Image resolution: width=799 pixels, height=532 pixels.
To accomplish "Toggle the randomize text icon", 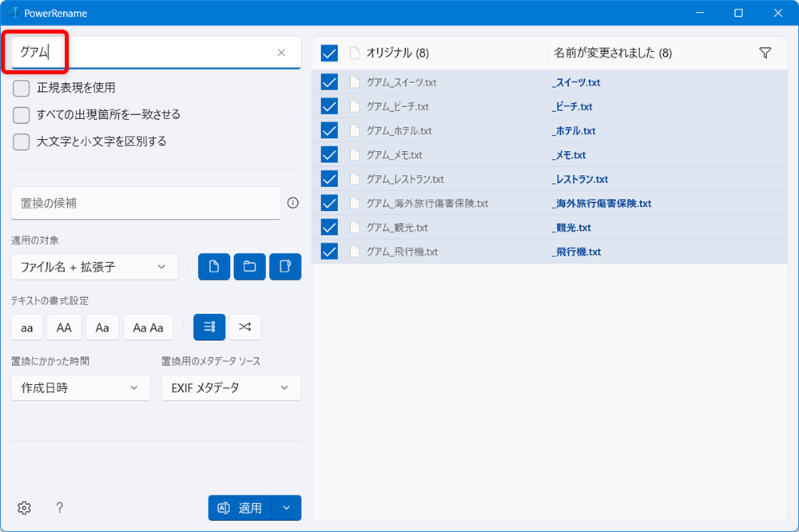I will point(244,327).
